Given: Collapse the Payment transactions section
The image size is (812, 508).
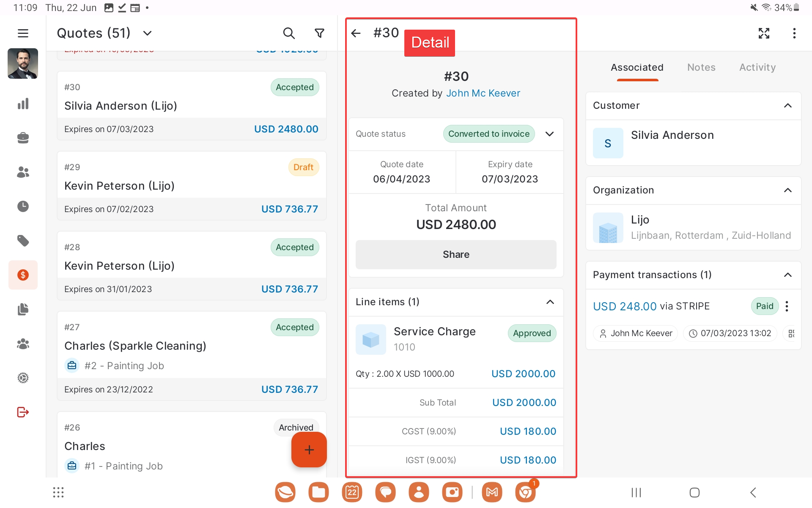Looking at the screenshot, I should point(787,275).
